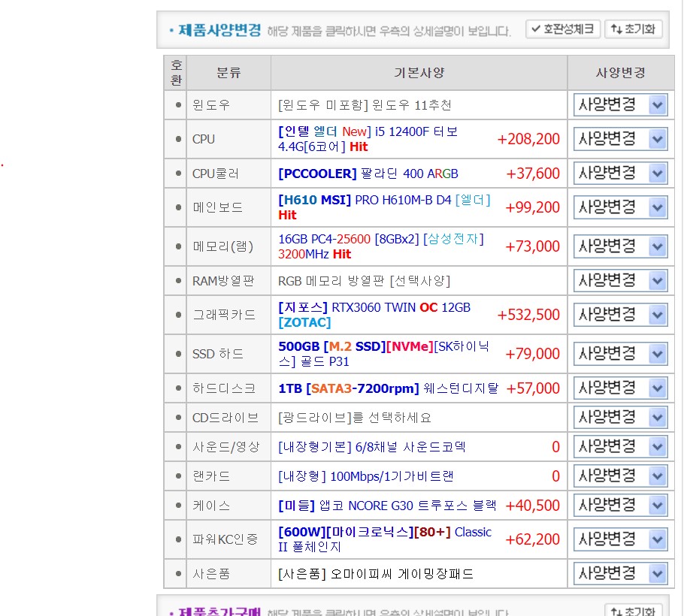Click the +532,500 graphics card price

[x=528, y=315]
